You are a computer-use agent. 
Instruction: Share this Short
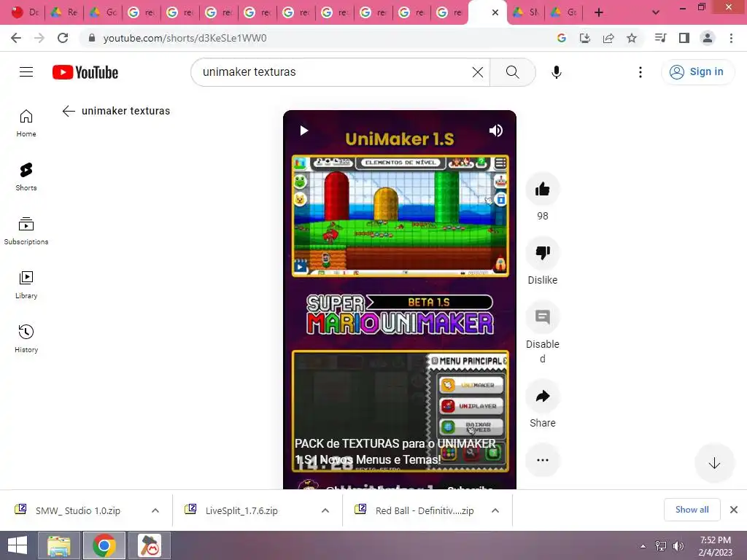coord(542,396)
